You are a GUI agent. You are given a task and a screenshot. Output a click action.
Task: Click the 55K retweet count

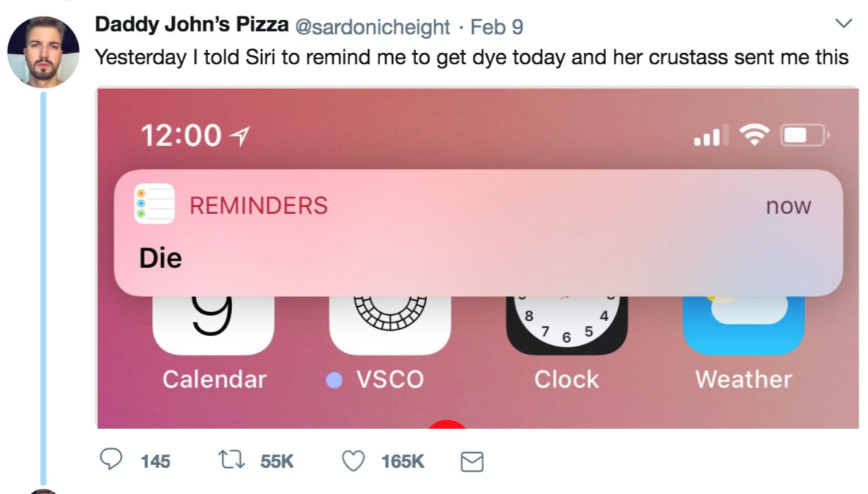(277, 462)
